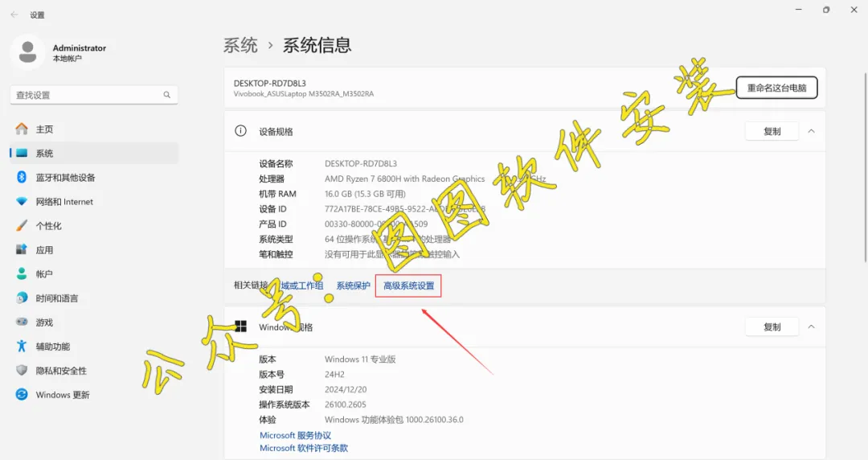Screen dimensions: 868x460
Task: Click the 24H2 version number
Action: pos(334,375)
